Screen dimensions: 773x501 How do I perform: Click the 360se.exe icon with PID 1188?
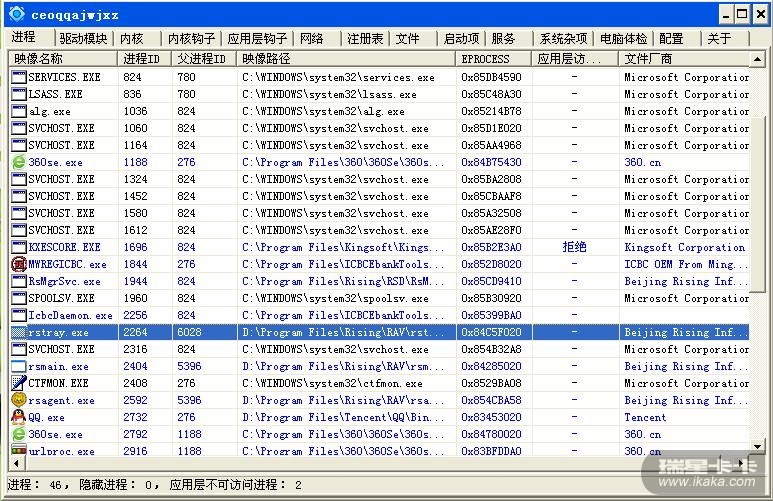(19, 162)
